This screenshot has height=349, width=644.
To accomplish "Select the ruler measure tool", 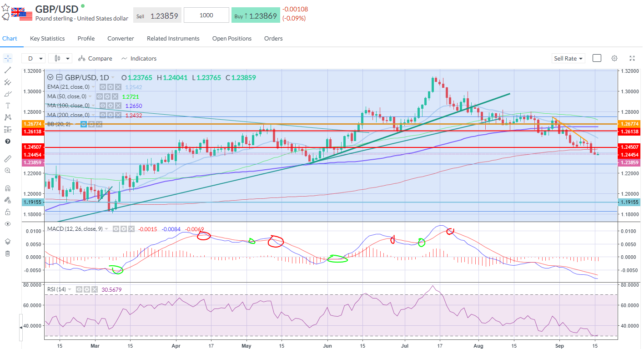I will tap(7, 159).
